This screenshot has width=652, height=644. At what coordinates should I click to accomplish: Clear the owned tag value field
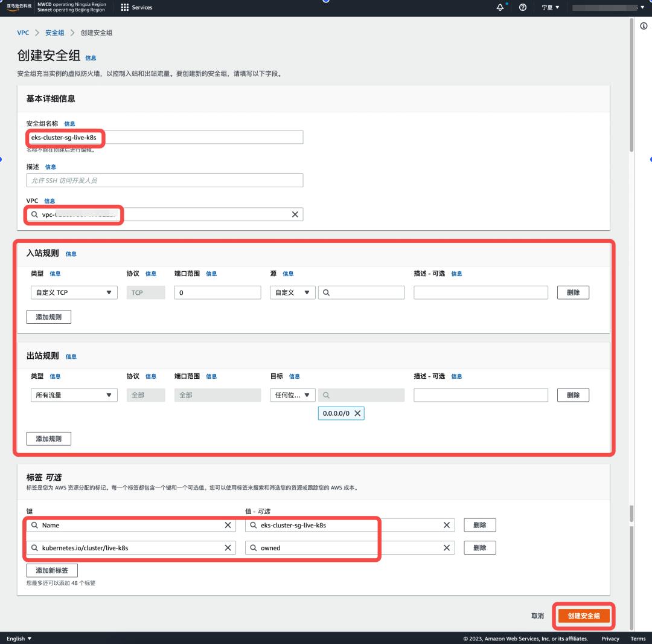pyautogui.click(x=446, y=548)
